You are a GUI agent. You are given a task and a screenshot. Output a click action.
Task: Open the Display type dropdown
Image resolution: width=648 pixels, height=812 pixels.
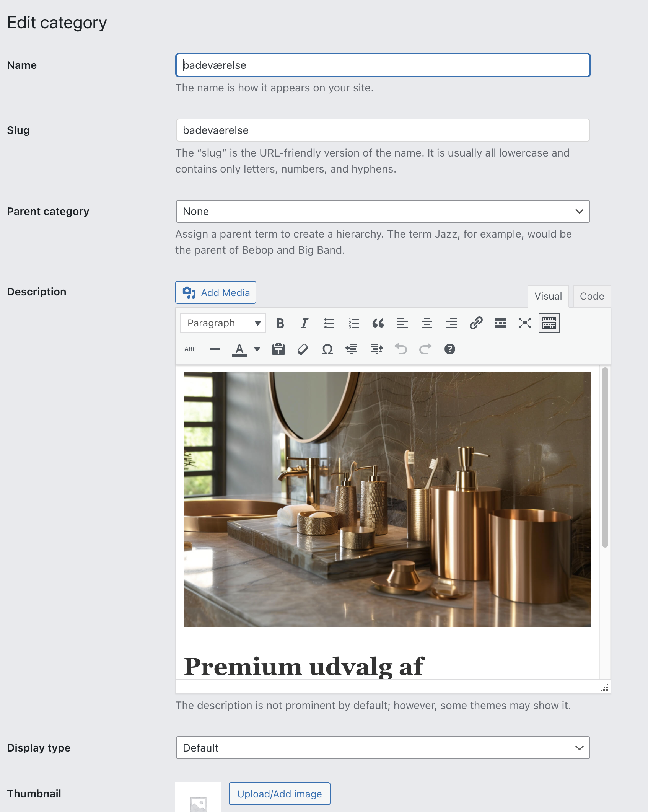click(383, 748)
